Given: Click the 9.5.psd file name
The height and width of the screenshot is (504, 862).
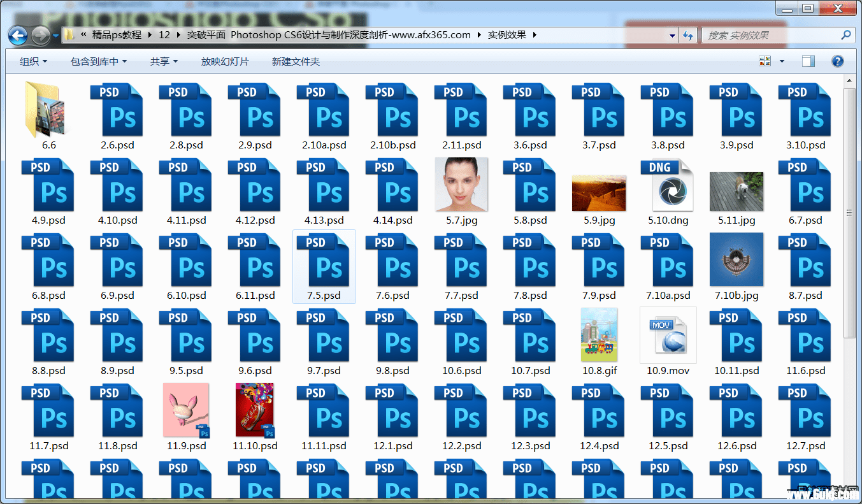Looking at the screenshot, I should click(187, 371).
